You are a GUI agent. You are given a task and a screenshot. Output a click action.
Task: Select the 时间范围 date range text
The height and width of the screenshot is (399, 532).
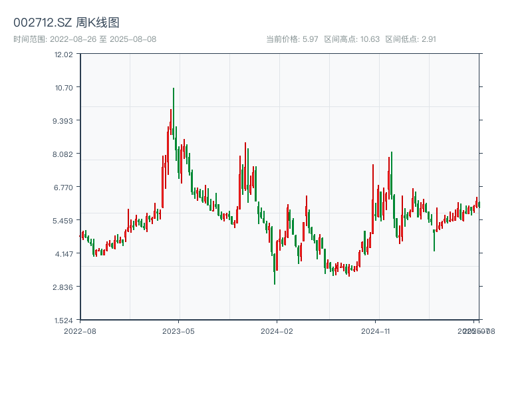(84, 39)
